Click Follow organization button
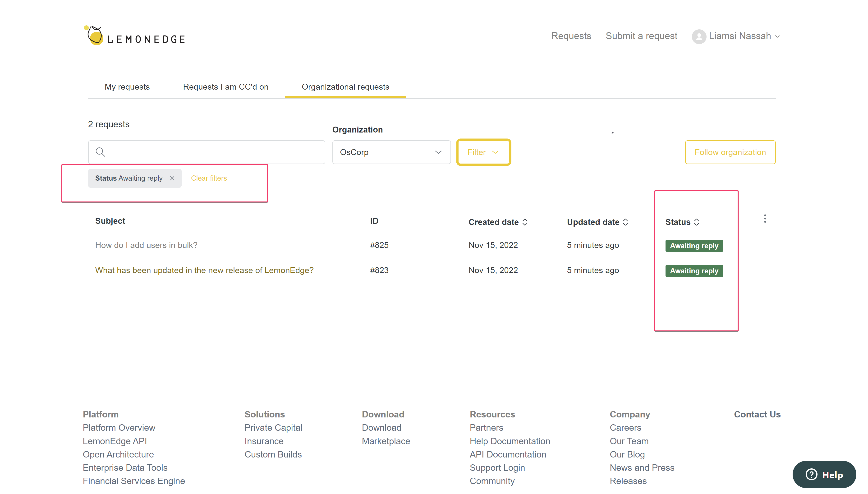This screenshot has height=494, width=868. point(730,152)
